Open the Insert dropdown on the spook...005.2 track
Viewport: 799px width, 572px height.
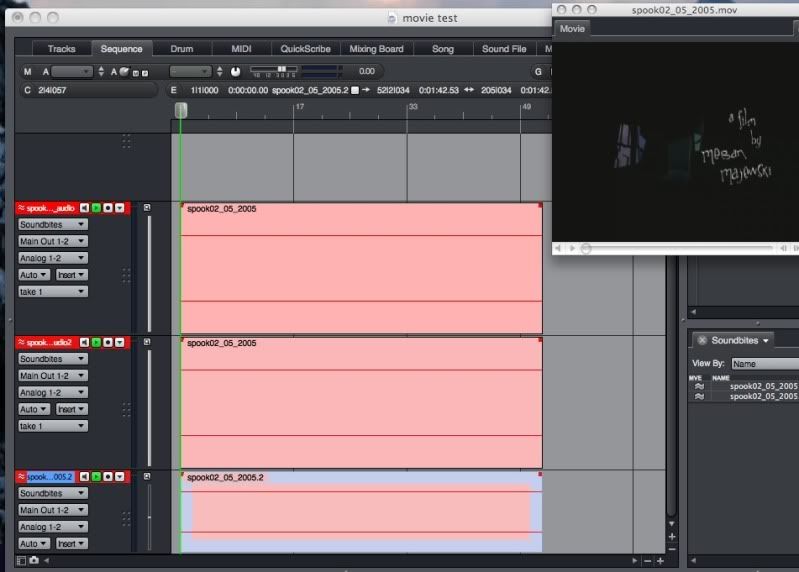click(x=71, y=544)
